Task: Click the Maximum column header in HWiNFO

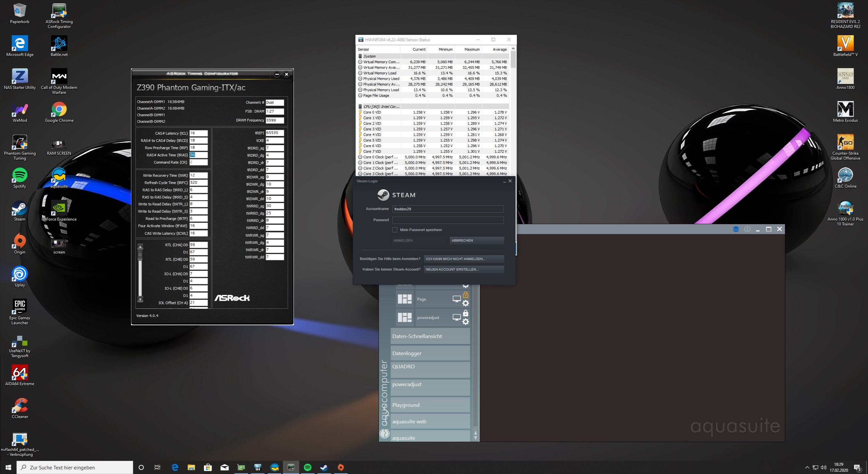Action: pos(472,49)
